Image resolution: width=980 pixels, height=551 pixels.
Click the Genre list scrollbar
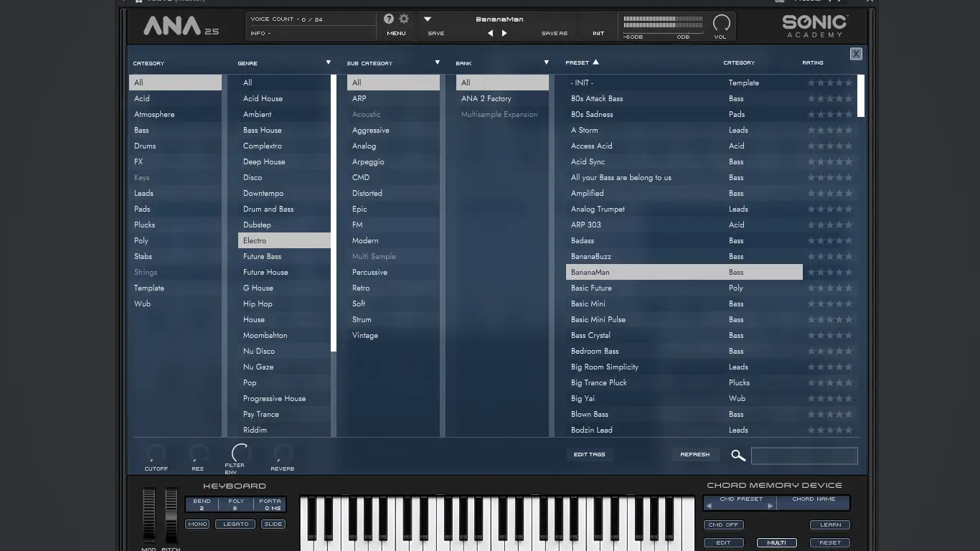coord(334,213)
